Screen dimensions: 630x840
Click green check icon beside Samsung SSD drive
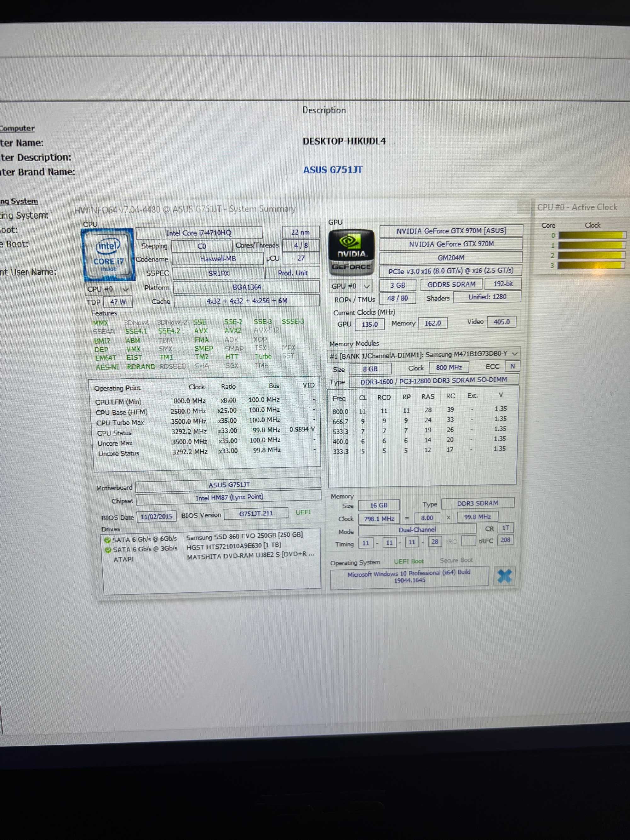coord(107,540)
